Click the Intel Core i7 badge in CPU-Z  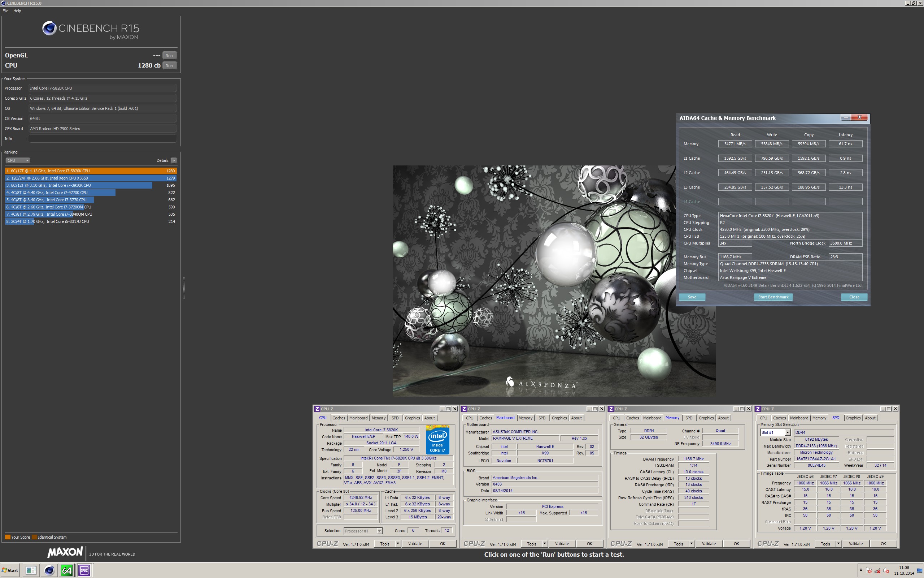[x=437, y=440]
